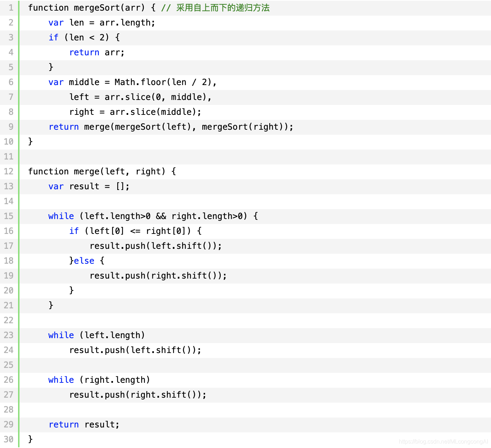The image size is (491, 448).
Task: Click line number 30 in the gutter
Action: [9, 439]
